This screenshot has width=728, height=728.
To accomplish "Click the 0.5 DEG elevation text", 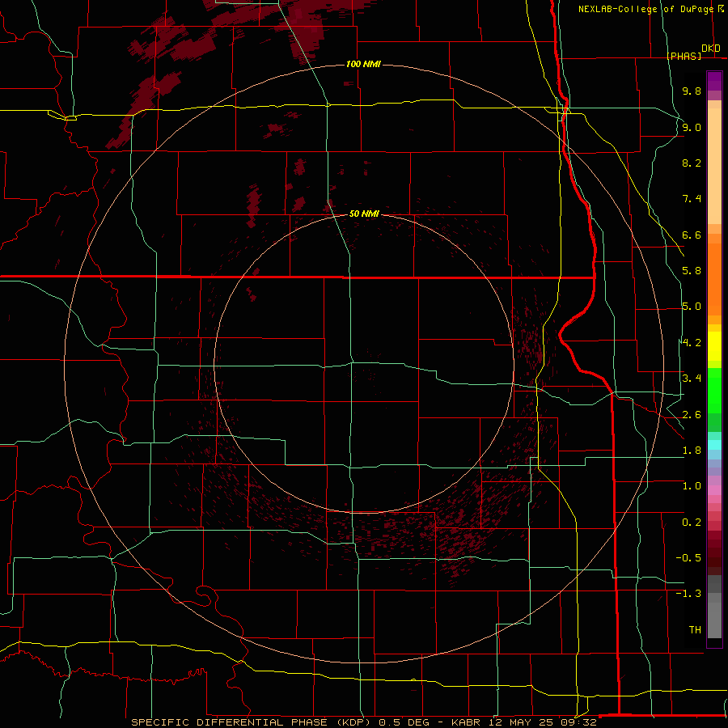I will [405, 722].
